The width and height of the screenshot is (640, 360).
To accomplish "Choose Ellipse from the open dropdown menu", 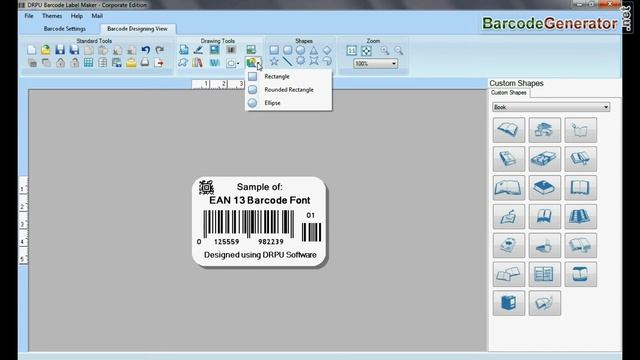I will click(288, 103).
